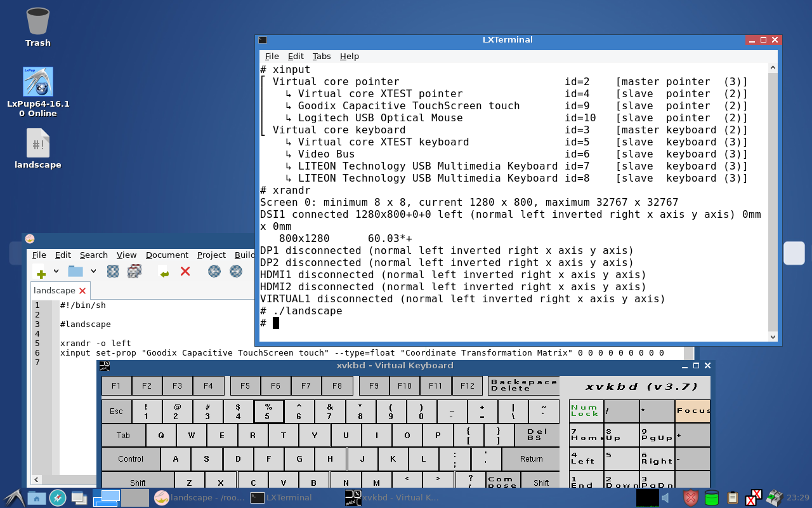Click the Return key on xvkbd

[x=531, y=459]
